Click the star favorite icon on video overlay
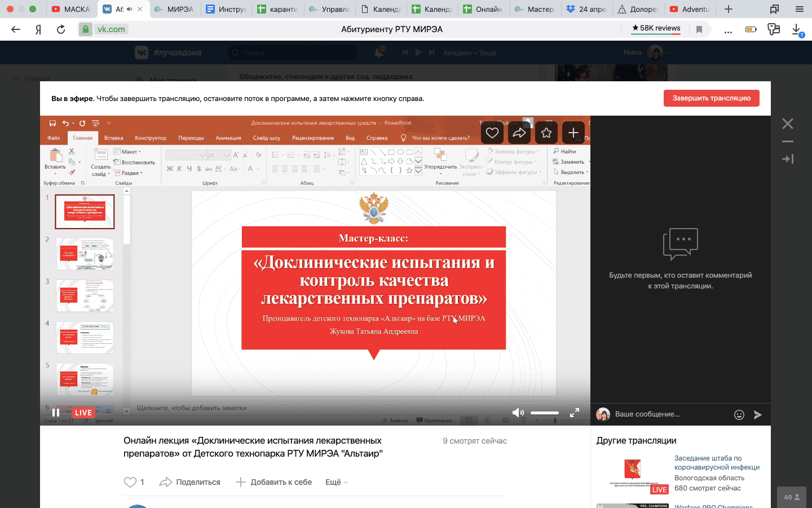 coord(546,133)
